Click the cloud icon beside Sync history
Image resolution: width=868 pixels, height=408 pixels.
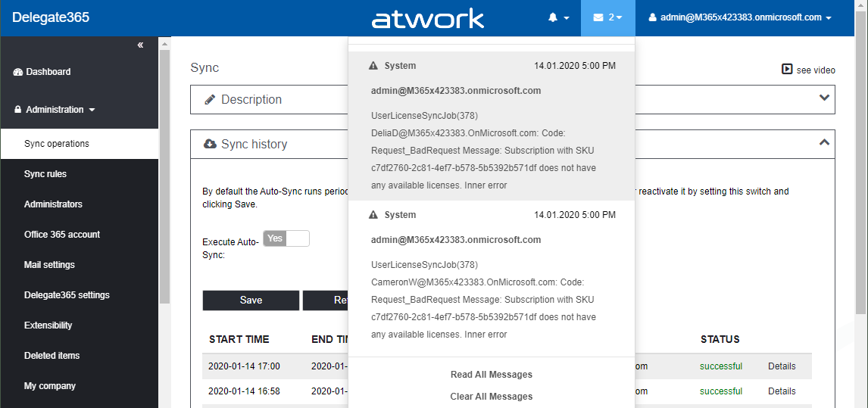click(210, 144)
